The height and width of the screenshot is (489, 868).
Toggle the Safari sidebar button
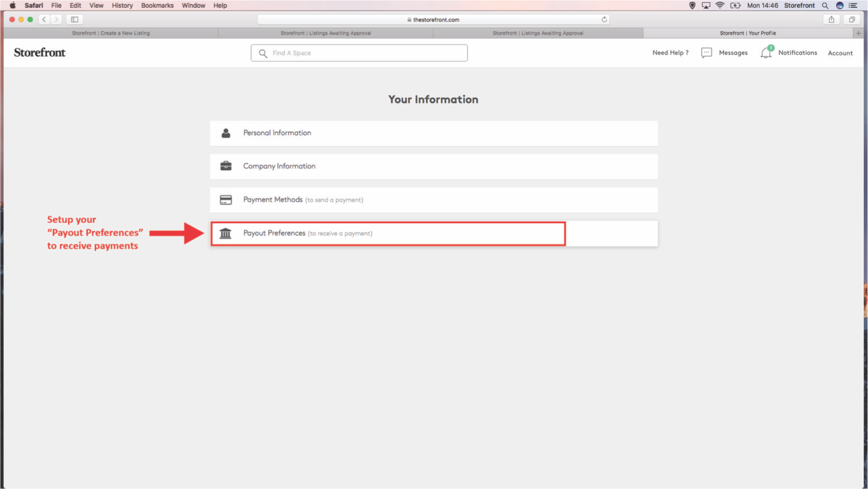[x=74, y=19]
